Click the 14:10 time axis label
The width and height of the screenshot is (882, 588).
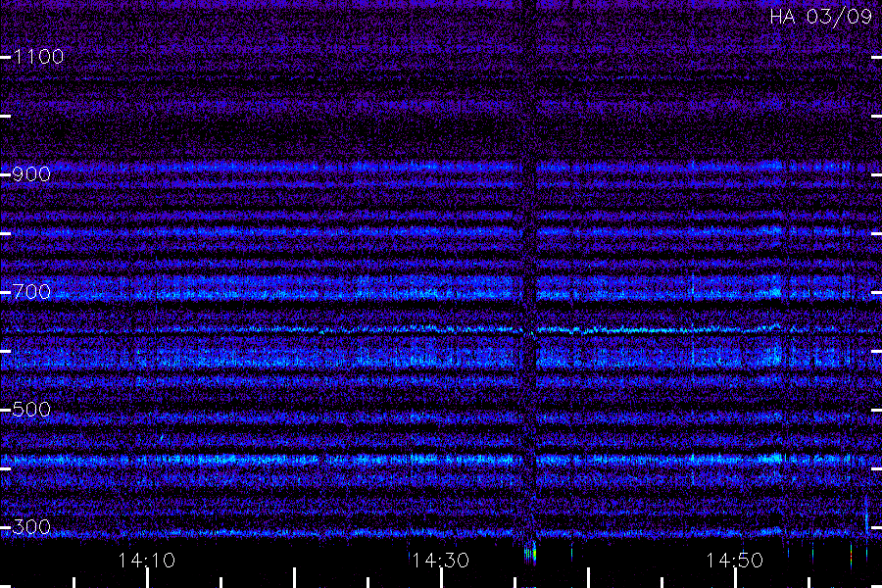point(147,561)
